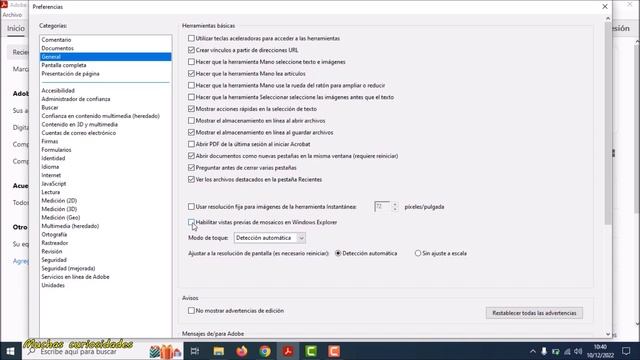
Task: Enable Usar resolución fija para imágenes checkbox
Action: pyautogui.click(x=191, y=207)
